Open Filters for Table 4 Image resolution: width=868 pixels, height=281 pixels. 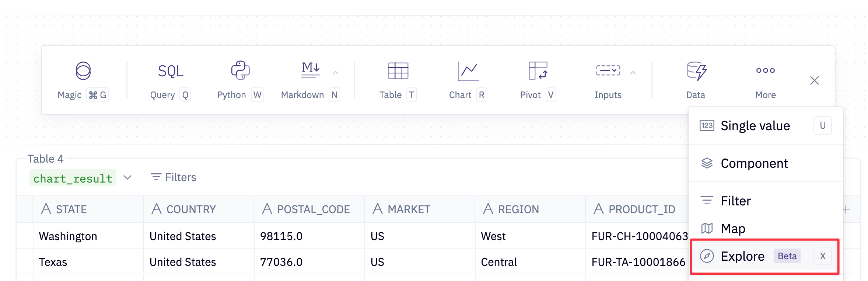(x=174, y=177)
